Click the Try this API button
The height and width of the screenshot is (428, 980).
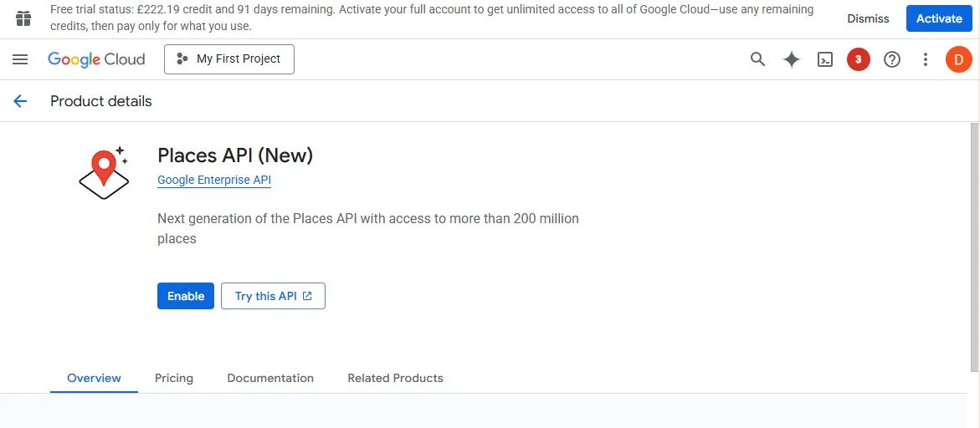pos(273,296)
